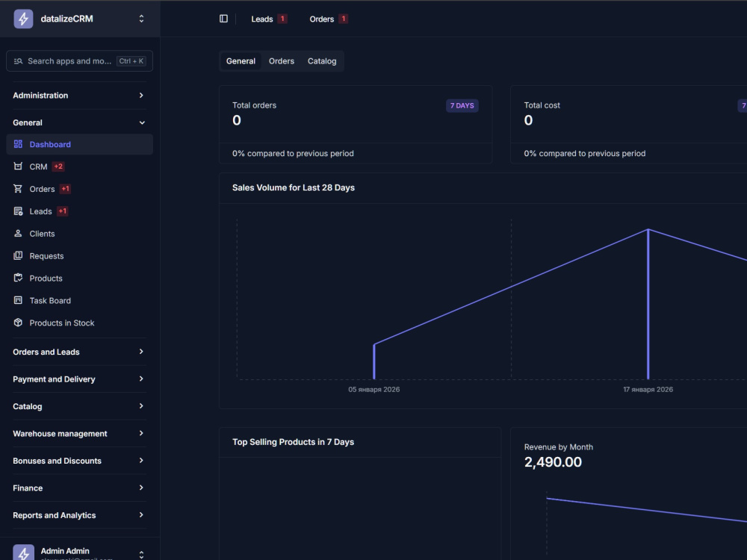Open the Requests page
The height and width of the screenshot is (560, 747).
[79, 255]
